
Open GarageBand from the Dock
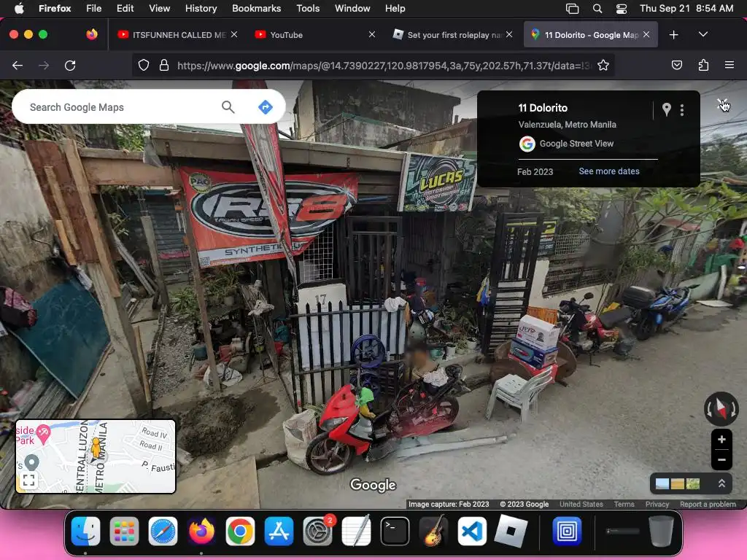433,531
